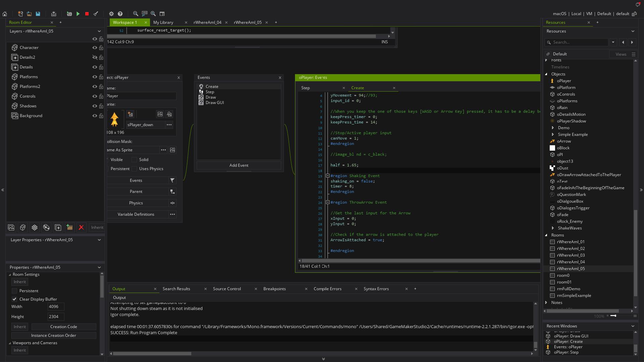The image size is (644, 362).
Task: Show the Details2 layer
Action: (95, 57)
